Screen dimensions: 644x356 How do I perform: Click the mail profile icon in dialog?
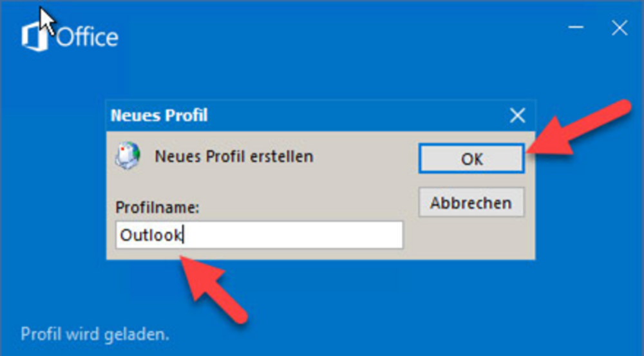(128, 156)
